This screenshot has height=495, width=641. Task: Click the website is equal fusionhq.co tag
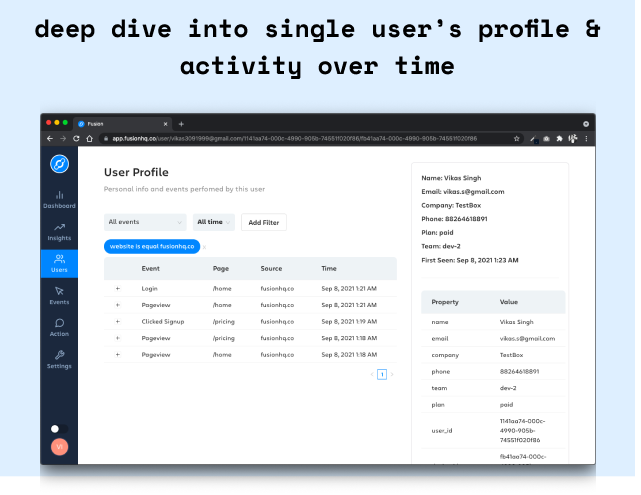(152, 246)
